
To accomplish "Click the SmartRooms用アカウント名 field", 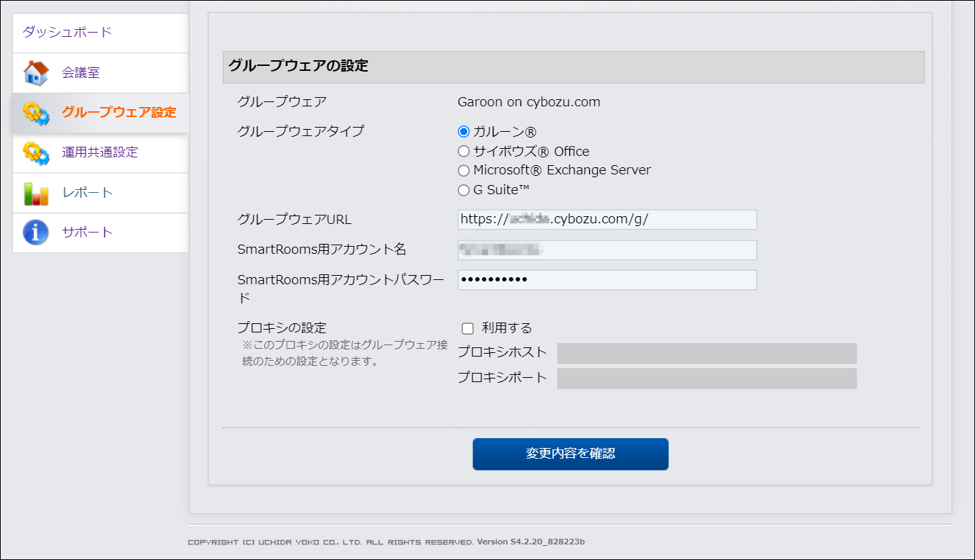I will tap(607, 250).
